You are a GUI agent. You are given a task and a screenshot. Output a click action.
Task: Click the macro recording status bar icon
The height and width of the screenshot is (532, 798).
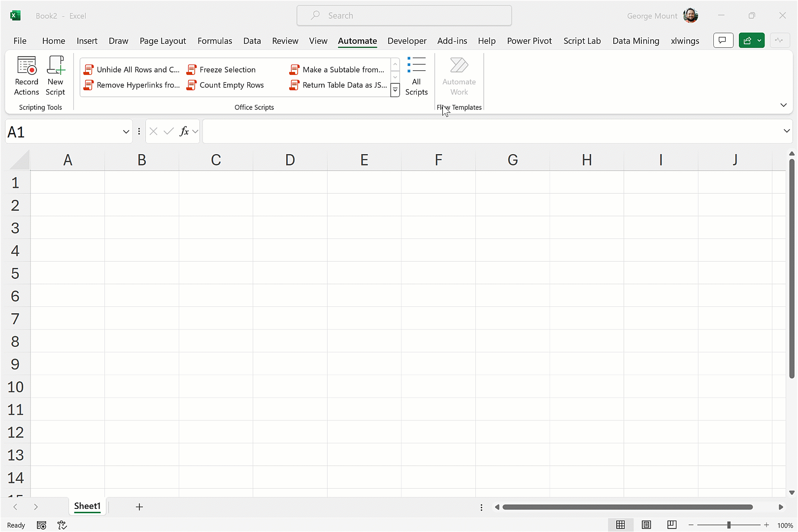coord(41,525)
